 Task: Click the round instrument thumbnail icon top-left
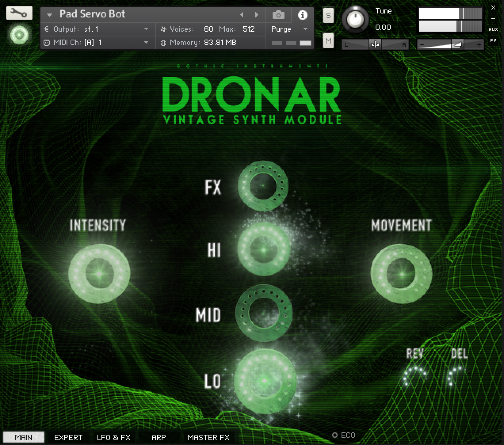[19, 35]
